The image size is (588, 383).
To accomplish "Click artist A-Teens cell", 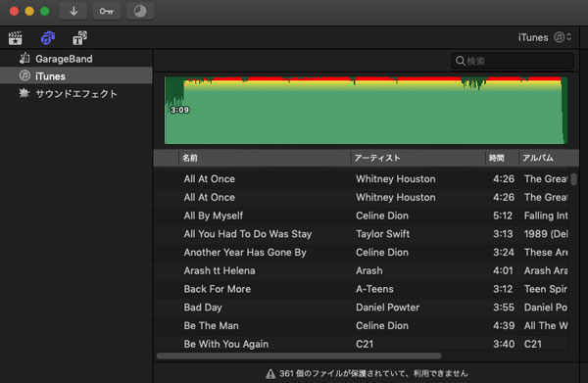I will point(374,289).
